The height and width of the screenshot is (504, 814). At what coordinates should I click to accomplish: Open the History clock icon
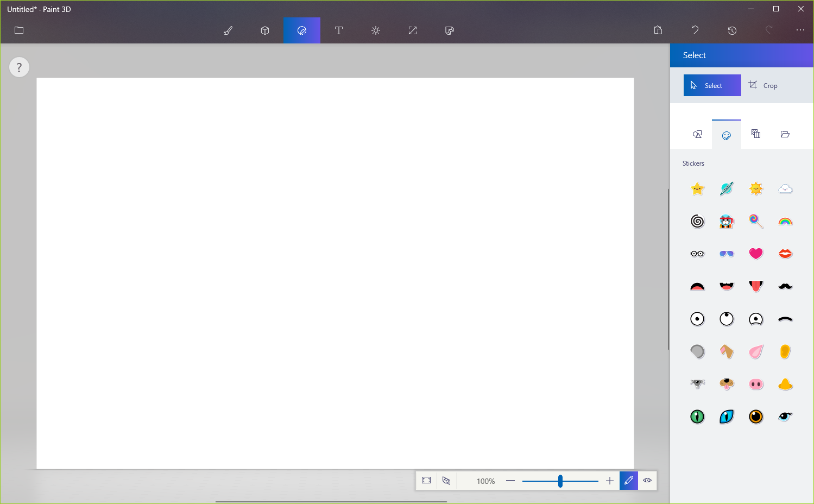pyautogui.click(x=732, y=30)
